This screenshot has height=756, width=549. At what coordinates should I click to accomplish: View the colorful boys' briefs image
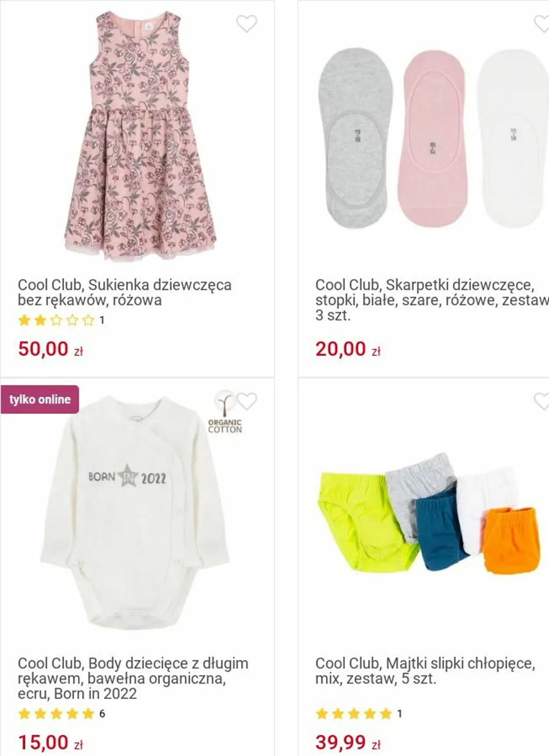click(428, 513)
